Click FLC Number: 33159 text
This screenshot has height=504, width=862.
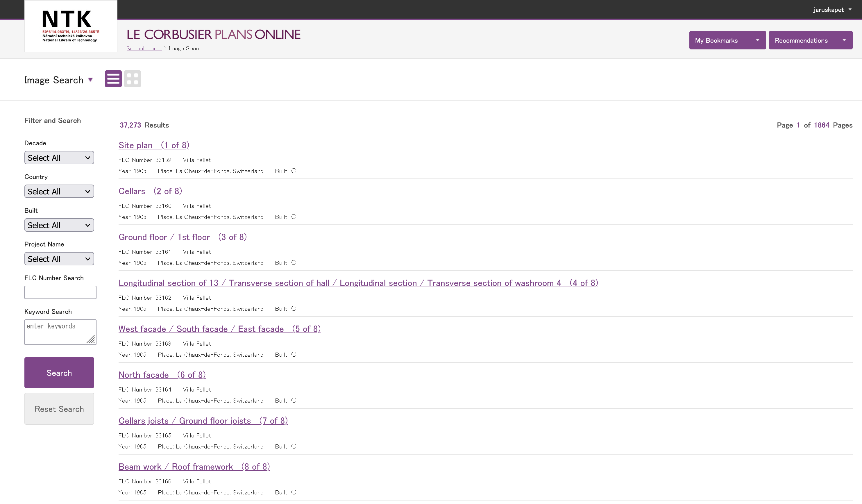(x=145, y=160)
